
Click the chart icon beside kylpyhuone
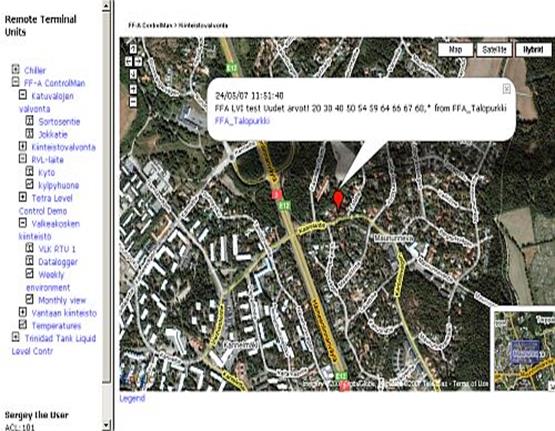coord(30,184)
